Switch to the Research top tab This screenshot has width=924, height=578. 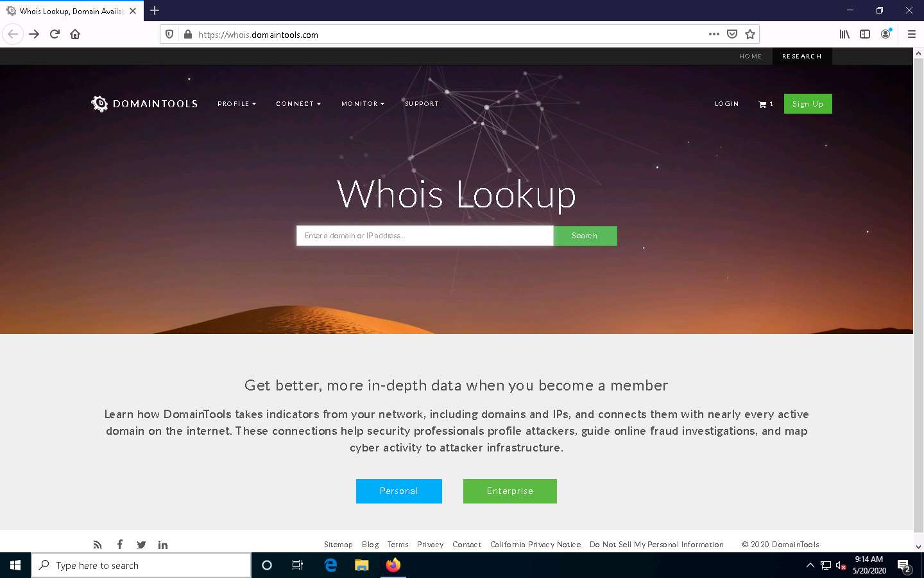pos(801,57)
